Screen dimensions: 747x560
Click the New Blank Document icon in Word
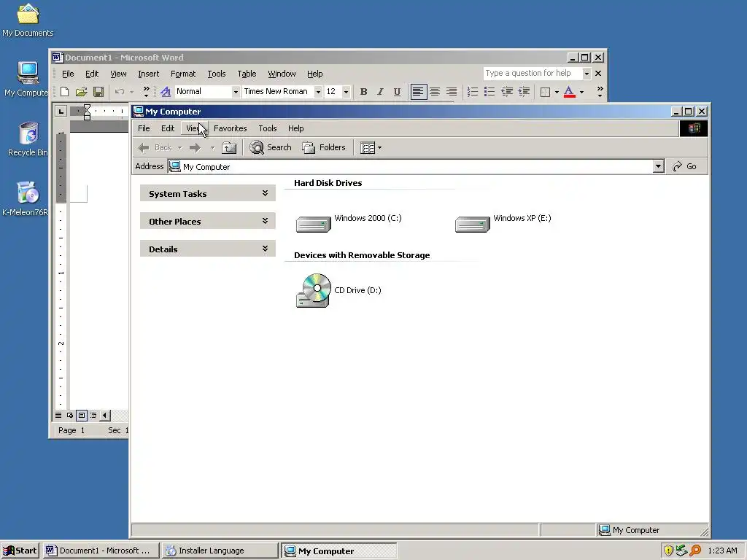click(x=64, y=92)
